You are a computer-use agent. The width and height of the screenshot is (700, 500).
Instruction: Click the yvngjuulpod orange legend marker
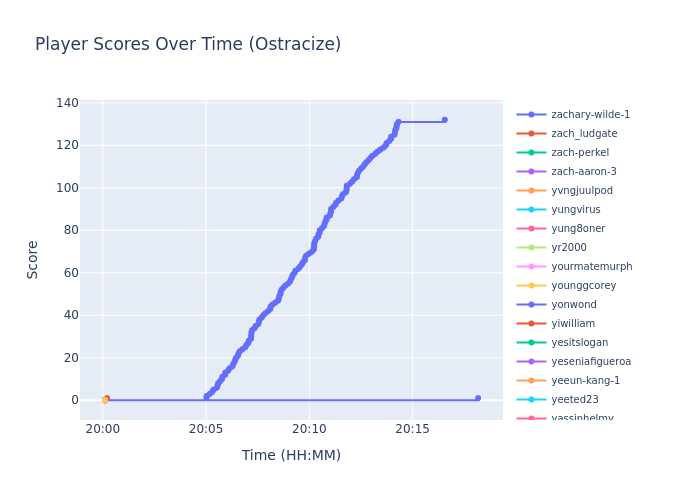pos(531,191)
